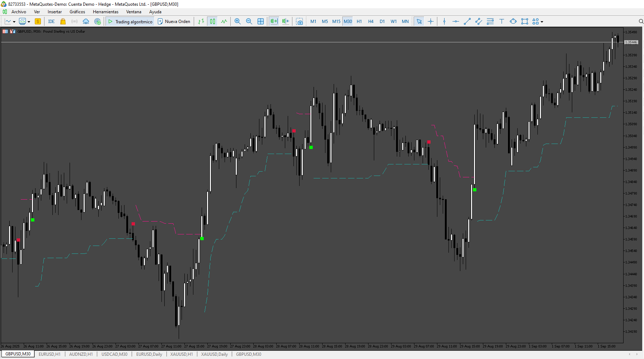
Task: Select the W1 timeframe
Action: 394,22
